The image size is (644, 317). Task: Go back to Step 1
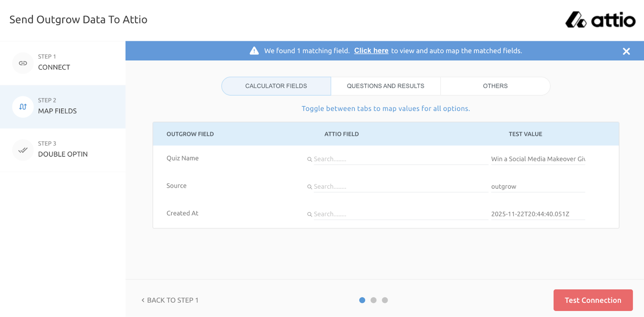[x=170, y=300]
